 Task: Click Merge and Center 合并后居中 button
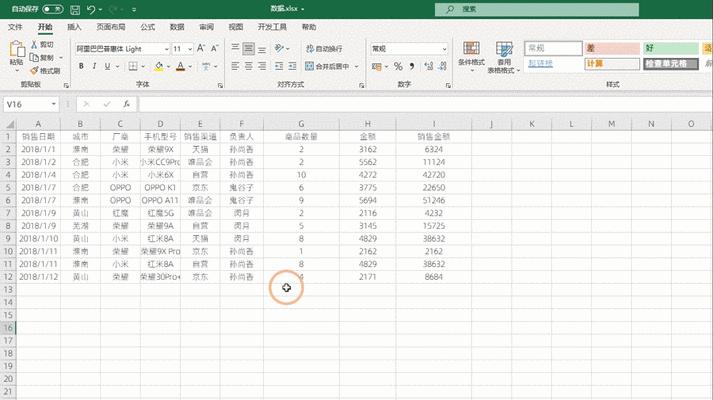(x=327, y=66)
